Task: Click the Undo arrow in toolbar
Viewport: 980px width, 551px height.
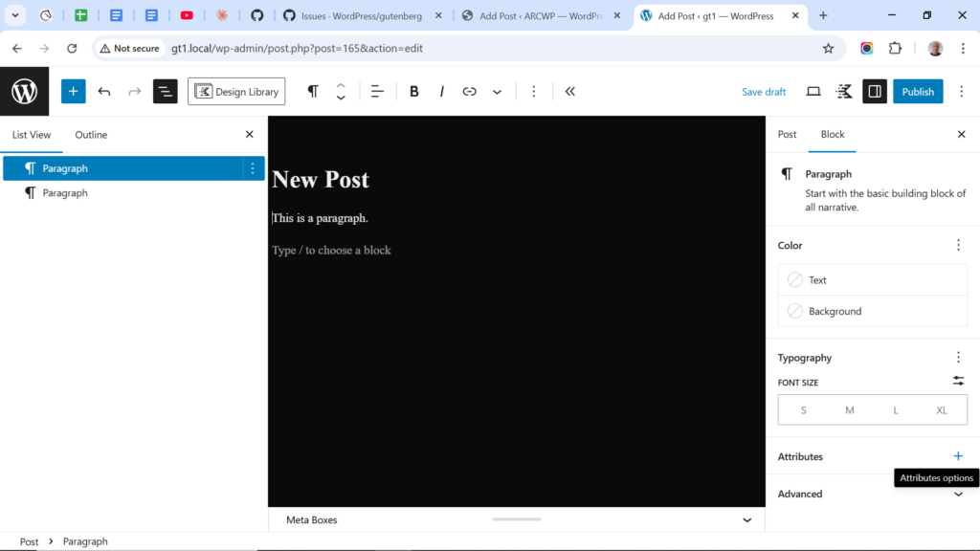Action: tap(104, 92)
